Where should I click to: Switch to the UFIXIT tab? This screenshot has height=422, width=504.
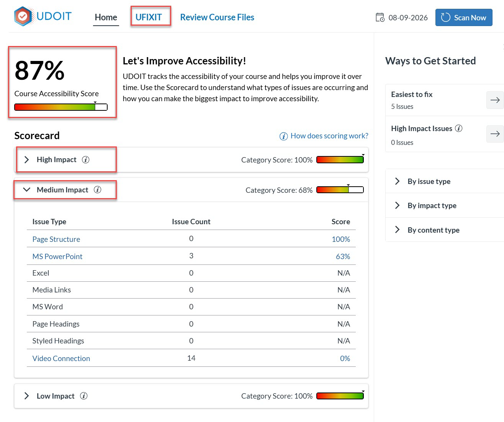(x=149, y=17)
